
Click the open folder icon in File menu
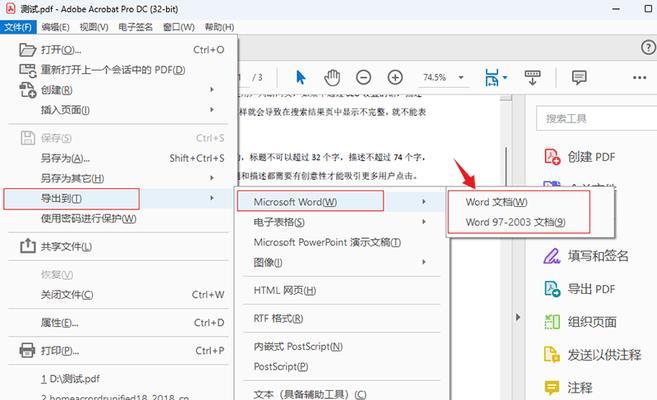click(x=28, y=50)
